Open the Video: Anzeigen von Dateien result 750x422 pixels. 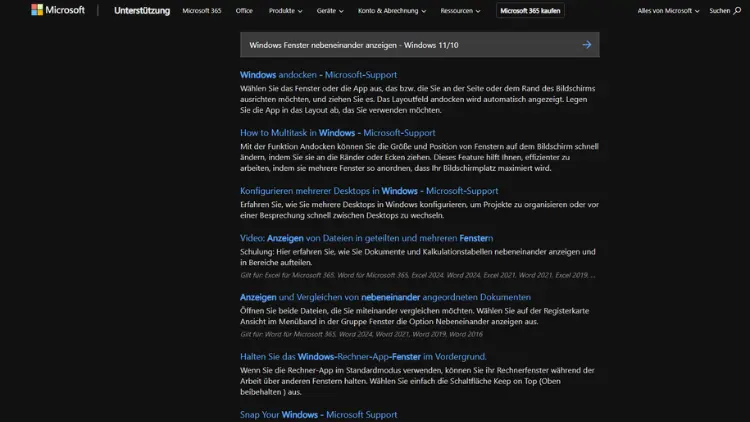[366, 239]
